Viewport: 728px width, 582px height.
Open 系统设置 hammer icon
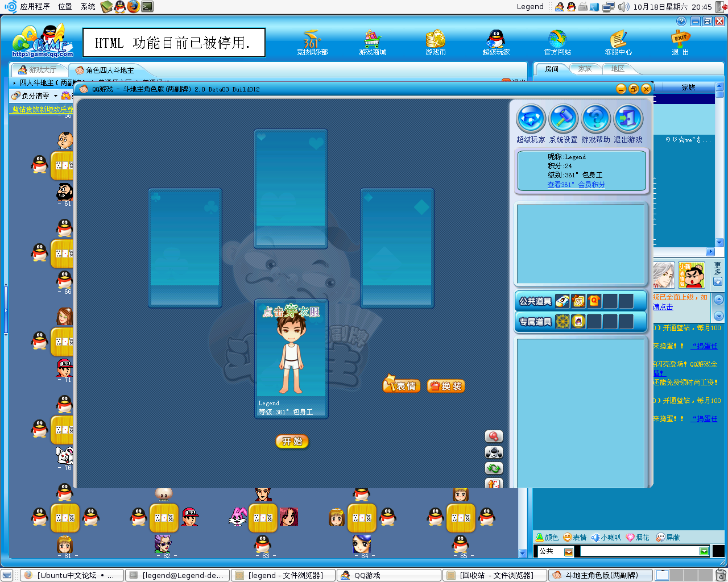pos(563,119)
